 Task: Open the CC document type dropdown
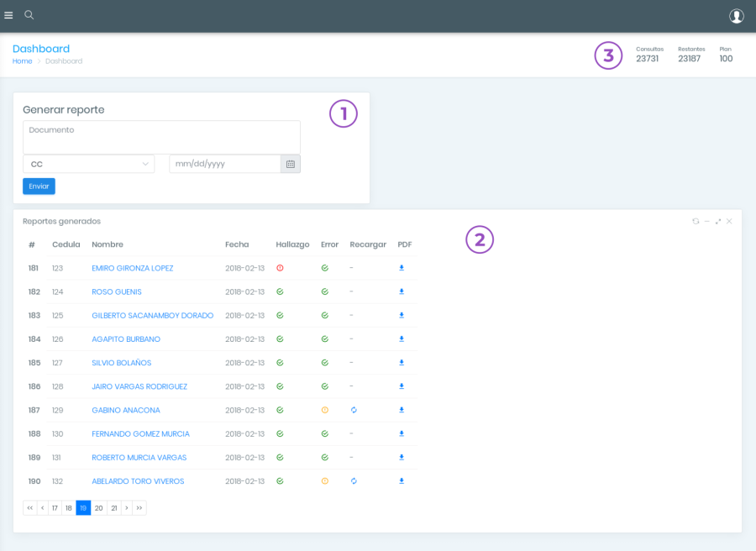coord(89,164)
